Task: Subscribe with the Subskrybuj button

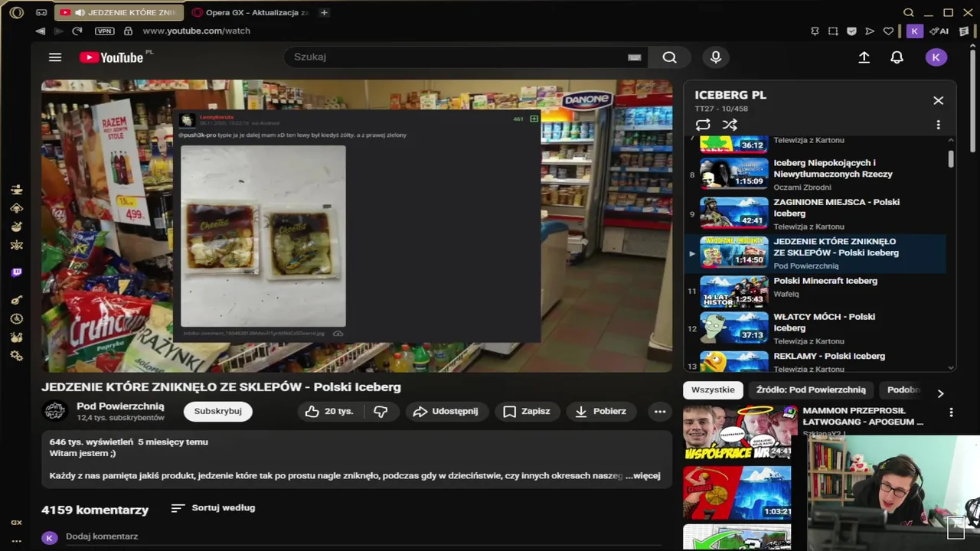Action: 217,411
